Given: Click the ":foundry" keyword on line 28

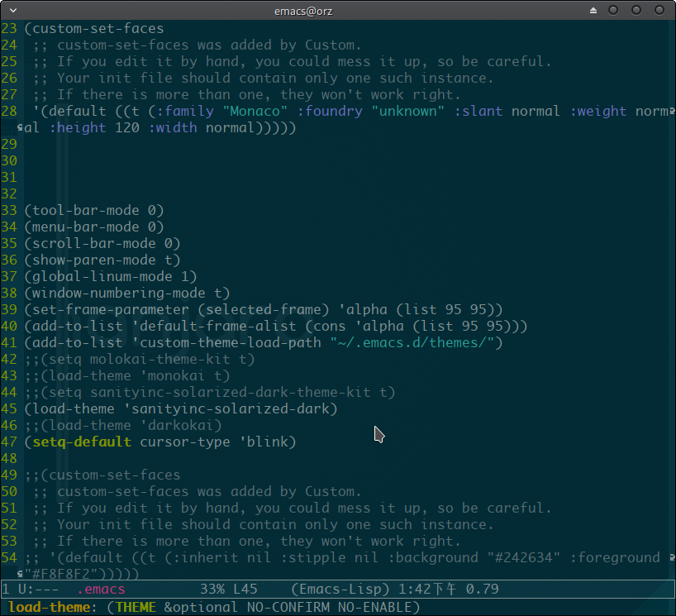Looking at the screenshot, I should pyautogui.click(x=330, y=112).
